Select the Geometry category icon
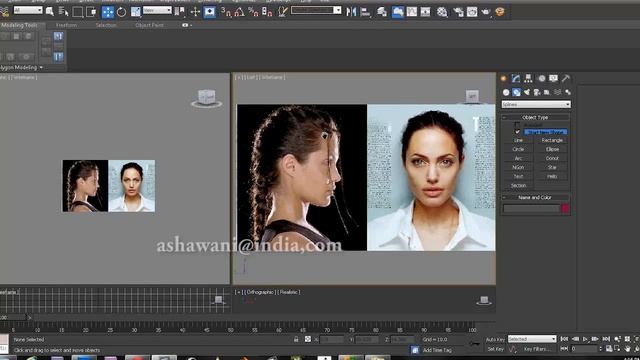The width and height of the screenshot is (640, 360). pos(506,92)
